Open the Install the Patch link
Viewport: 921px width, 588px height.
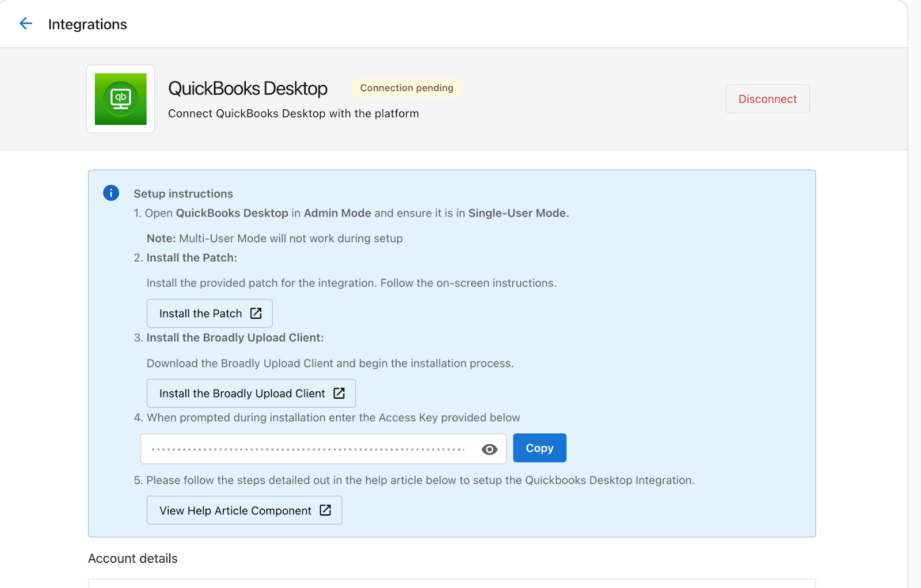point(210,314)
